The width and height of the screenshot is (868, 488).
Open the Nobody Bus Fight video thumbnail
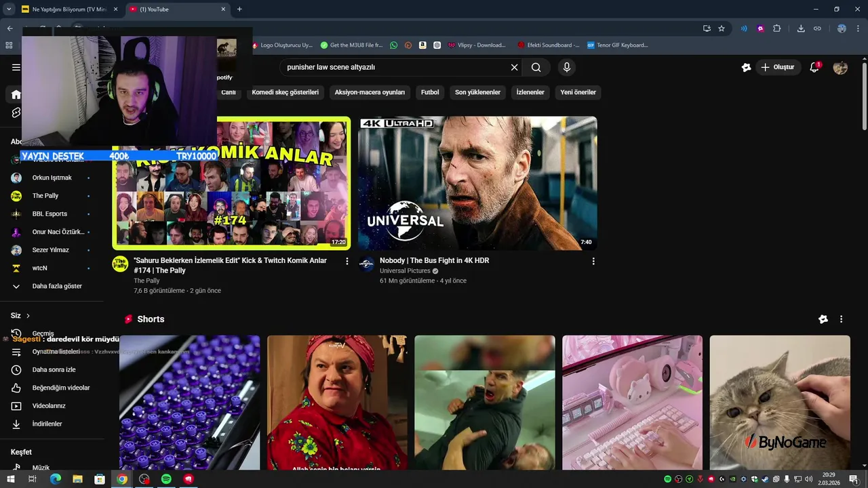[477, 183]
